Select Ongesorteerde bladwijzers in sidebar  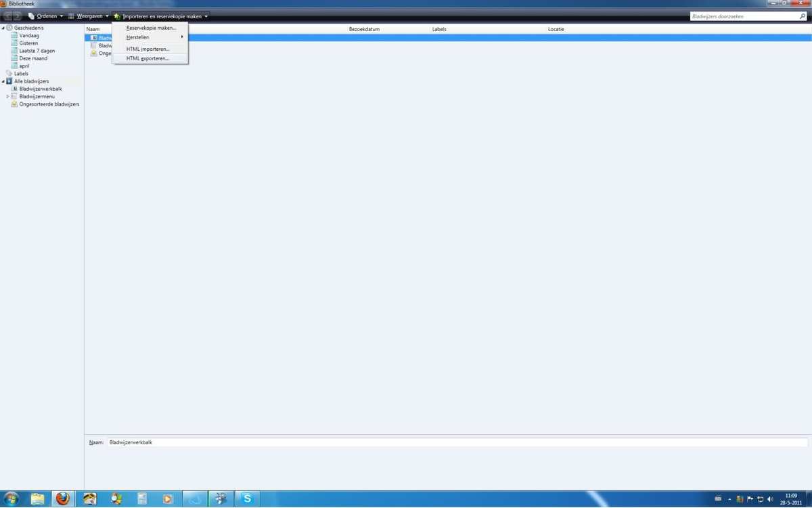pyautogui.click(x=49, y=104)
